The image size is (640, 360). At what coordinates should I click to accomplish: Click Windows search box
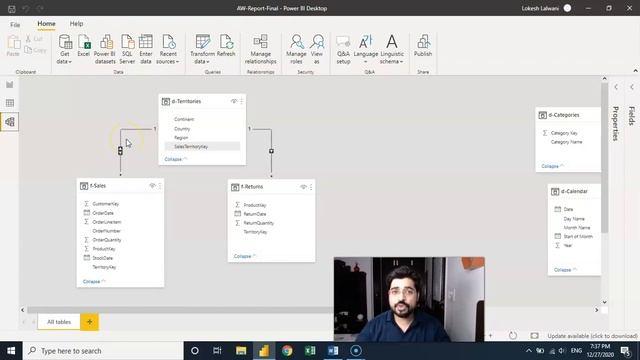click(x=103, y=351)
